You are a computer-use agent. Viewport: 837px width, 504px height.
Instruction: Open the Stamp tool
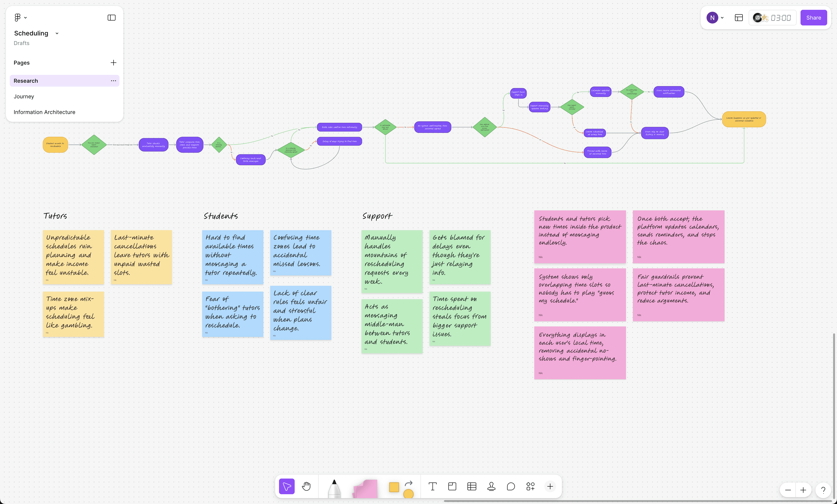[491, 486]
